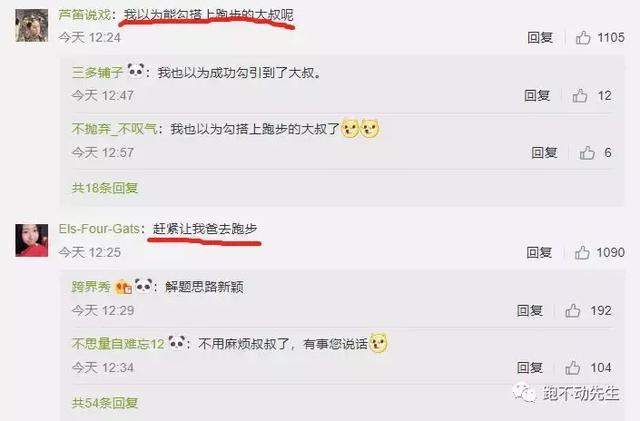Like Els-Four-Gats comment with 1090 likes
This screenshot has width=640, height=421.
coord(582,252)
